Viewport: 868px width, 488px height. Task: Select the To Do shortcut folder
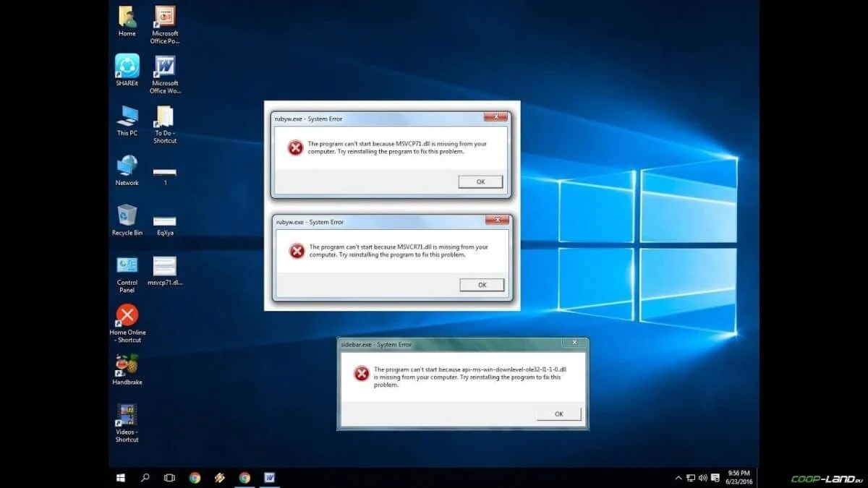pyautogui.click(x=165, y=116)
